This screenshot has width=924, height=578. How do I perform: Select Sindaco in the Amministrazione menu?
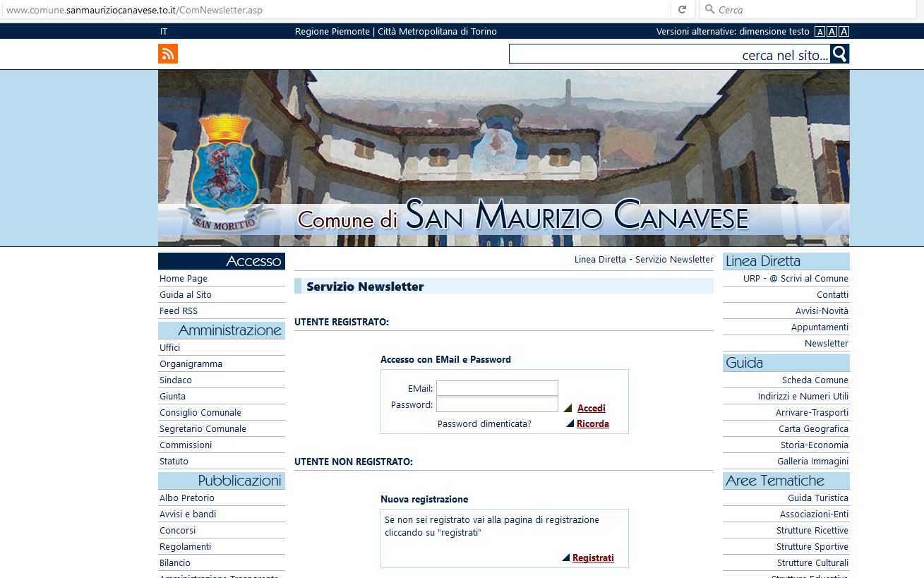tap(176, 380)
